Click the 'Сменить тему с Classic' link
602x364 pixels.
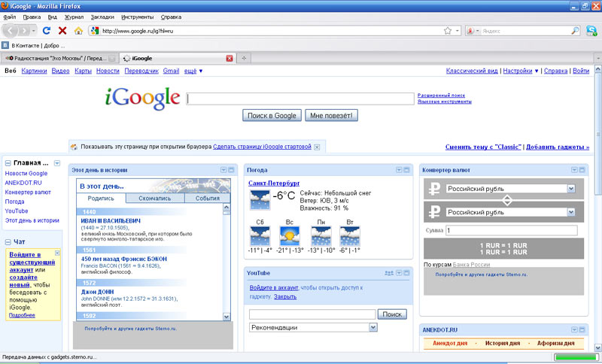[483, 147]
